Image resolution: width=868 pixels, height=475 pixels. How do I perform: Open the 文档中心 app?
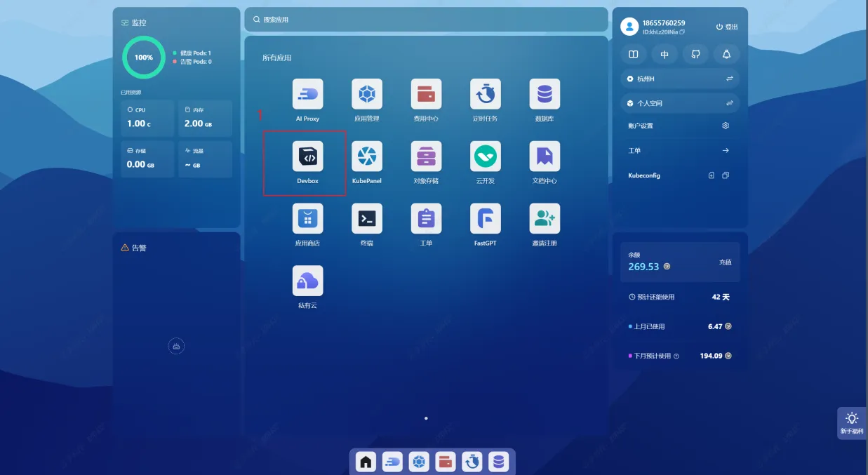(545, 156)
